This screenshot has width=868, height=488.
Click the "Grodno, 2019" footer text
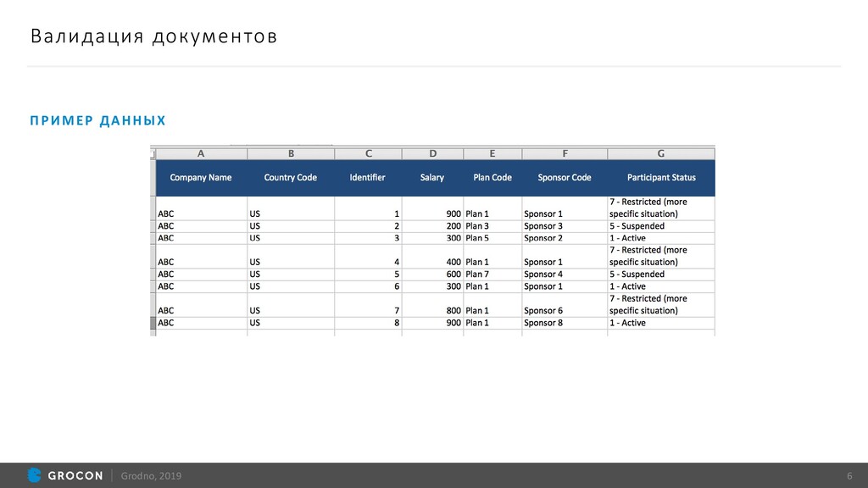(x=151, y=476)
